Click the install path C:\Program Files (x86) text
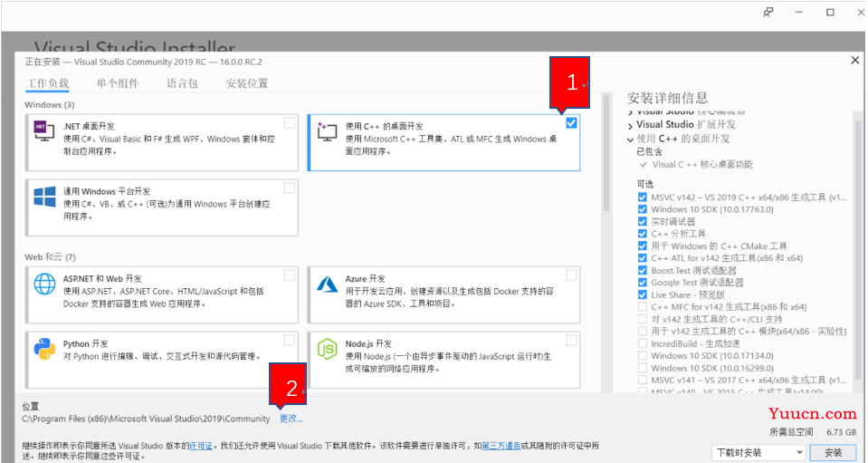 (146, 420)
